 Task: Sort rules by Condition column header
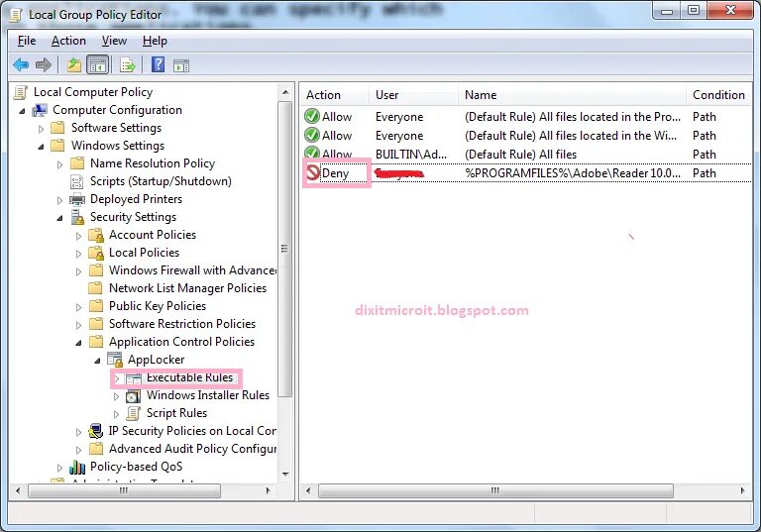tap(718, 95)
